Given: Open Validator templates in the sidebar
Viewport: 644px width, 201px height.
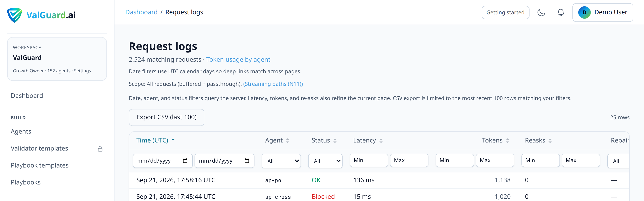Looking at the screenshot, I should (x=39, y=148).
